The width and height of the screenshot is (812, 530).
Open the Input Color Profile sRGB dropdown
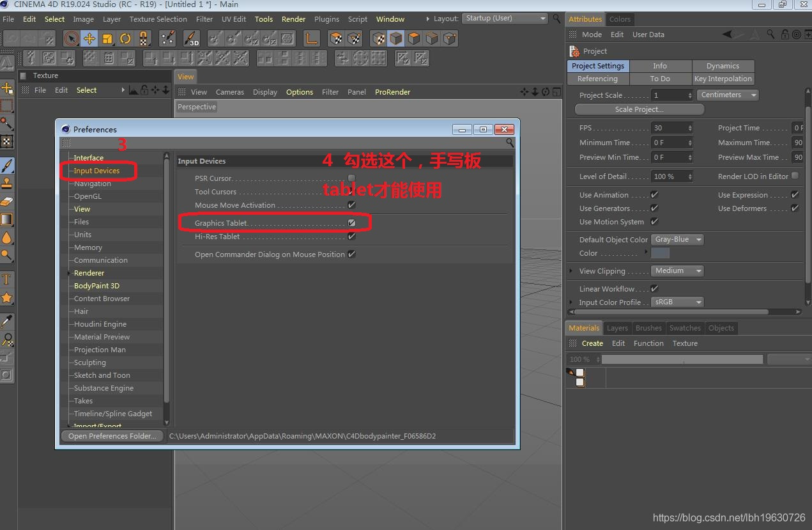677,302
